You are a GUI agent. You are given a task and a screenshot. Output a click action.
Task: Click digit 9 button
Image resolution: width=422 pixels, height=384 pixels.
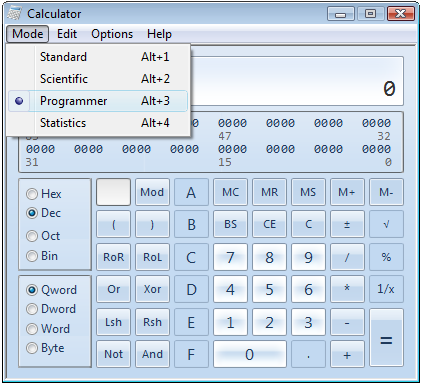pos(308,257)
